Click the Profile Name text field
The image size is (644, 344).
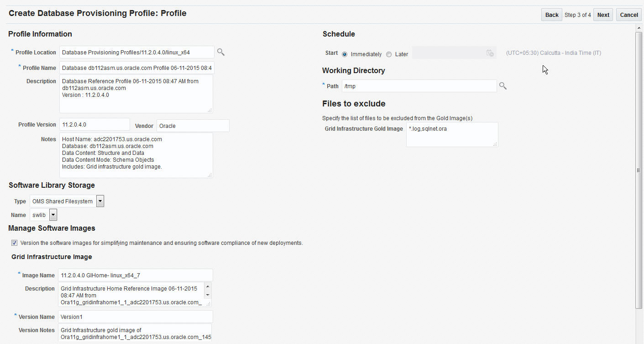[136, 68]
